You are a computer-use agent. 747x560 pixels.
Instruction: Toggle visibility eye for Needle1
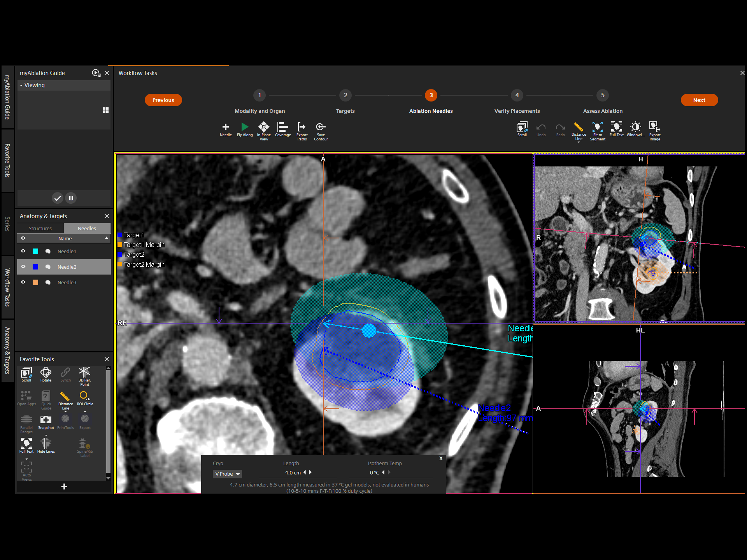[x=23, y=251]
